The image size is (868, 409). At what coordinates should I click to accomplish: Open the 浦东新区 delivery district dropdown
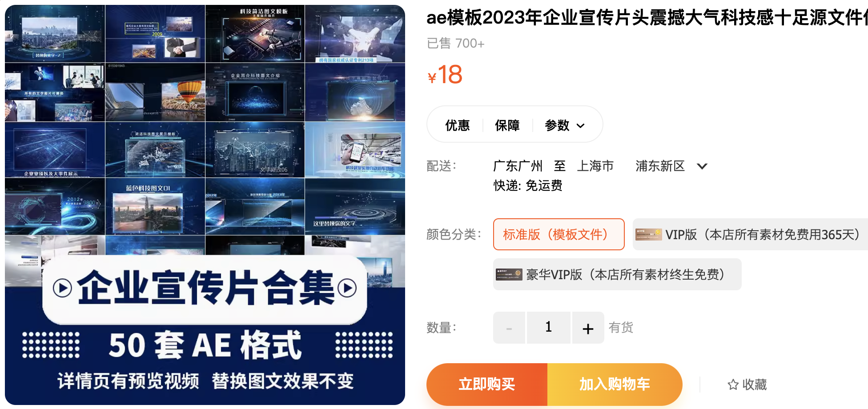click(x=671, y=166)
